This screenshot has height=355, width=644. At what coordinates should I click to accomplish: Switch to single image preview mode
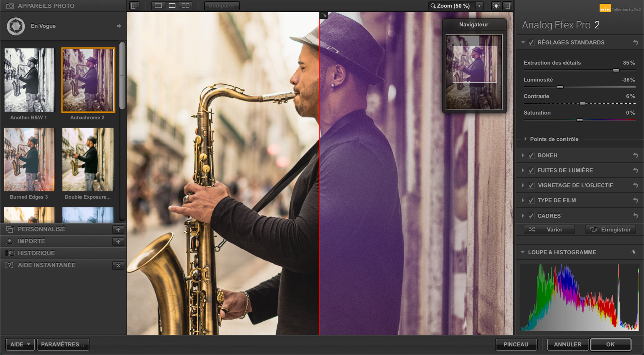[x=158, y=6]
